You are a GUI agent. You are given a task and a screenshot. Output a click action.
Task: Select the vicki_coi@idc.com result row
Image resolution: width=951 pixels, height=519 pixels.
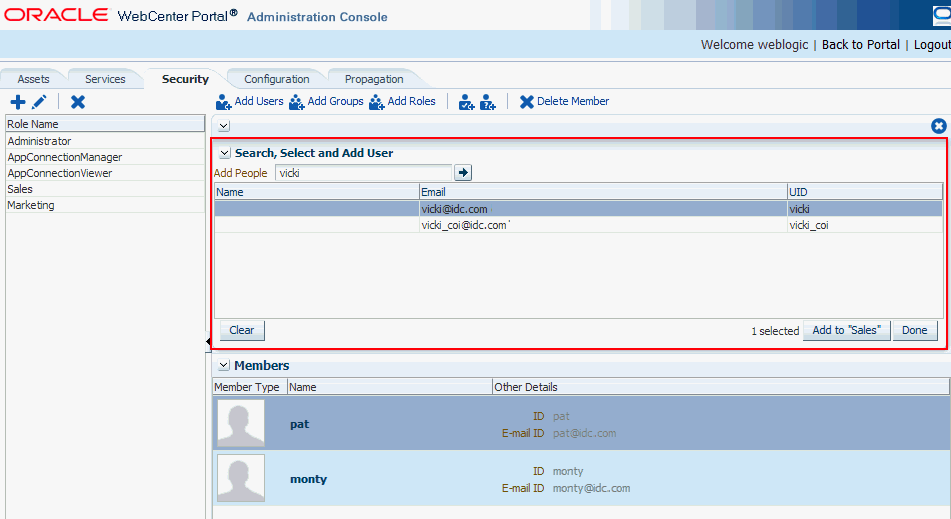[x=579, y=226]
